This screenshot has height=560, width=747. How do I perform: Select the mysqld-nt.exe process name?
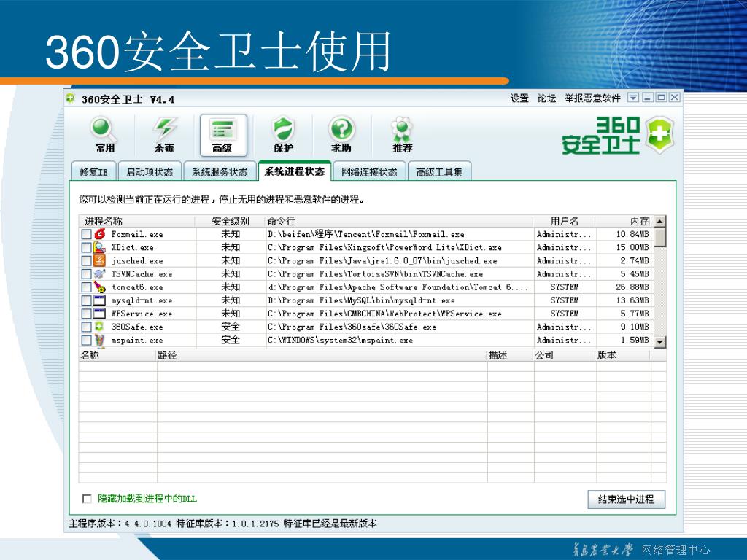pos(142,301)
